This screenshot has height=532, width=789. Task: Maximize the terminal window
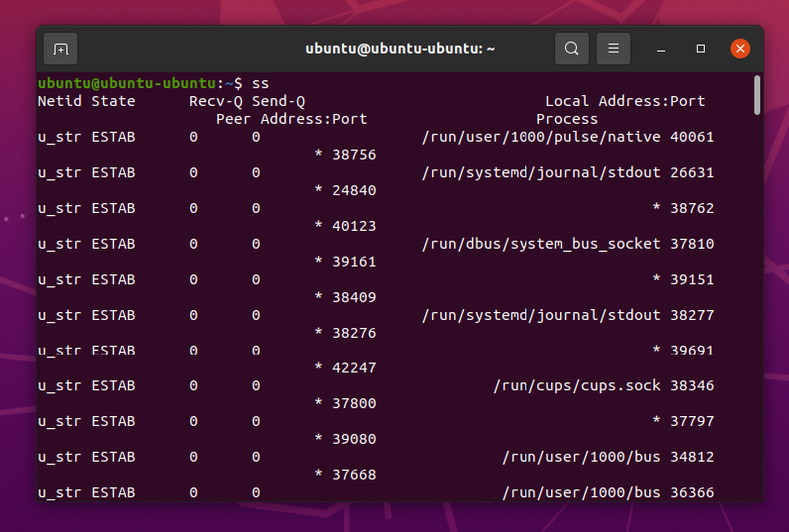click(x=701, y=49)
